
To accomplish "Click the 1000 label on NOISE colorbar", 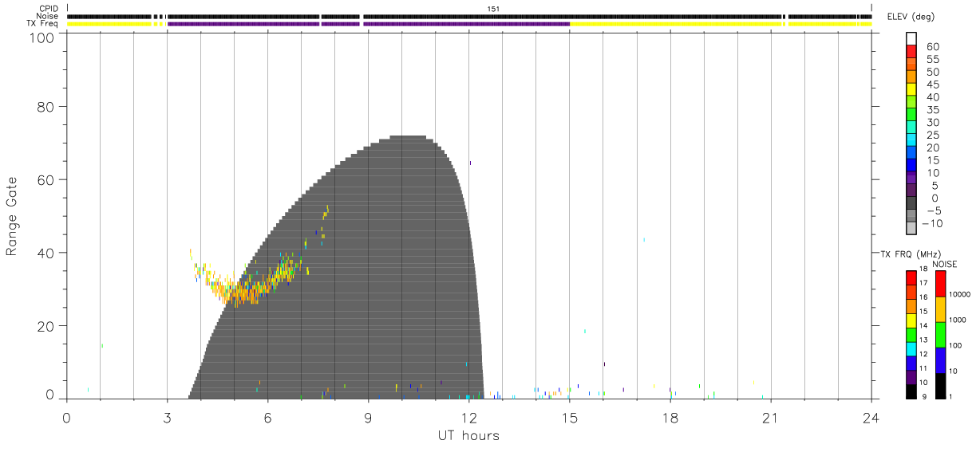I will tap(957, 320).
